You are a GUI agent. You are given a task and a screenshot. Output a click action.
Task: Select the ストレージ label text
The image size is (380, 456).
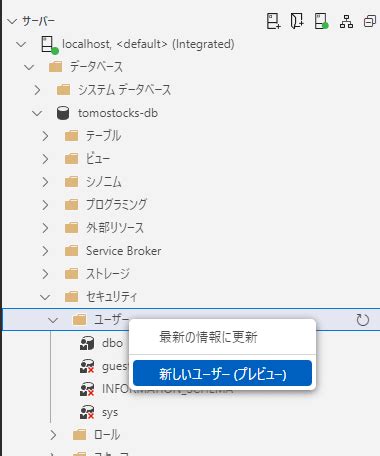(108, 274)
